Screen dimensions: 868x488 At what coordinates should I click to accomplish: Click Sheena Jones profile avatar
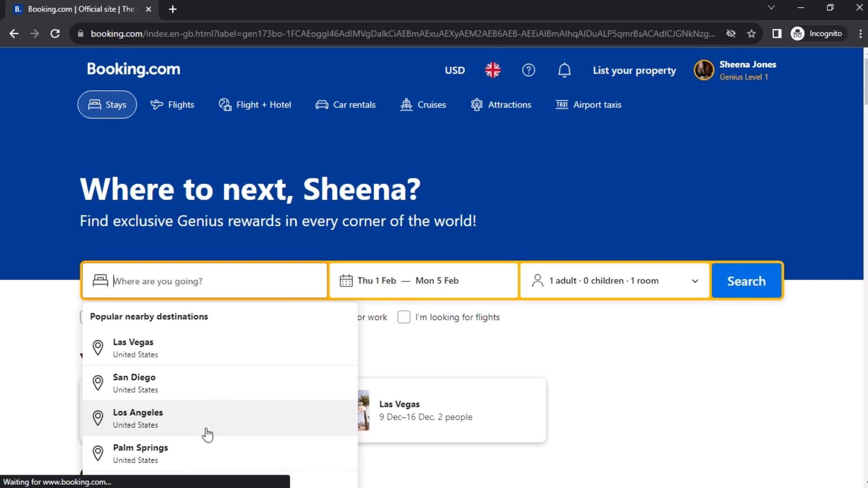(x=703, y=70)
